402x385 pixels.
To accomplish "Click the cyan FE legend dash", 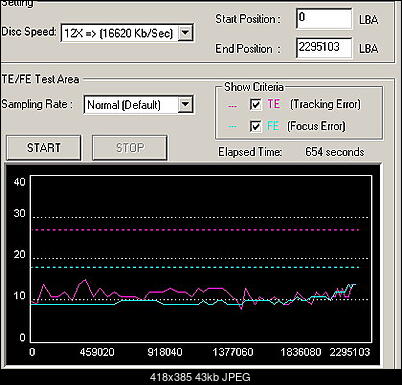I will tap(232, 127).
